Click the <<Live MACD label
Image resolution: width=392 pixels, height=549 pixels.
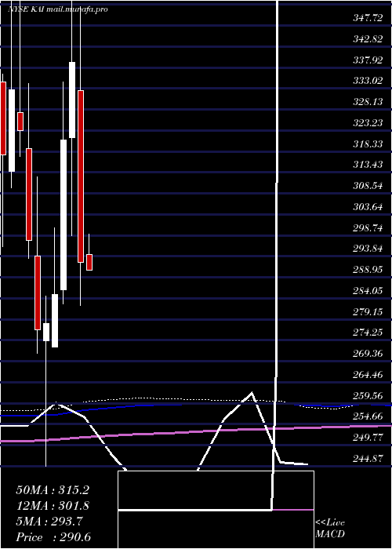[x=330, y=529]
